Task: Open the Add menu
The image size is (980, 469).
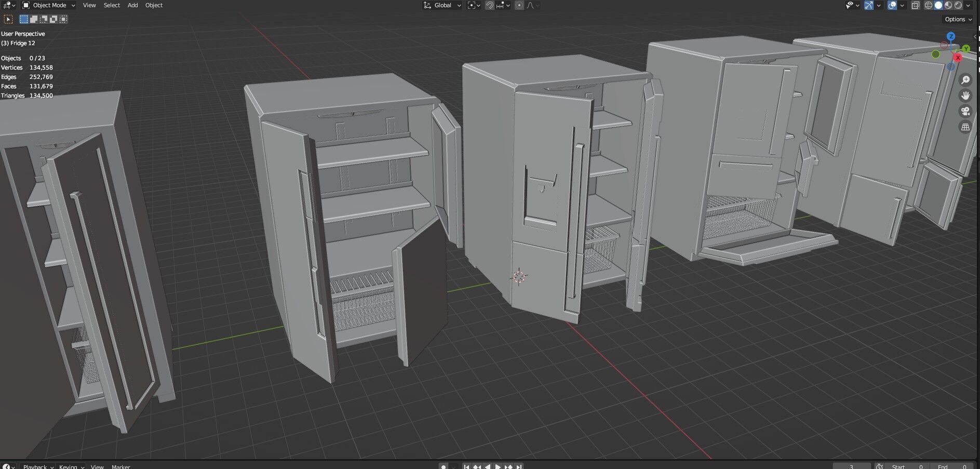Action: [x=133, y=5]
